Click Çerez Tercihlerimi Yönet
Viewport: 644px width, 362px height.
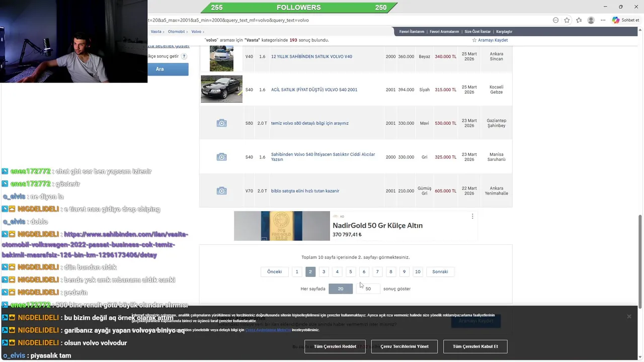click(x=404, y=346)
